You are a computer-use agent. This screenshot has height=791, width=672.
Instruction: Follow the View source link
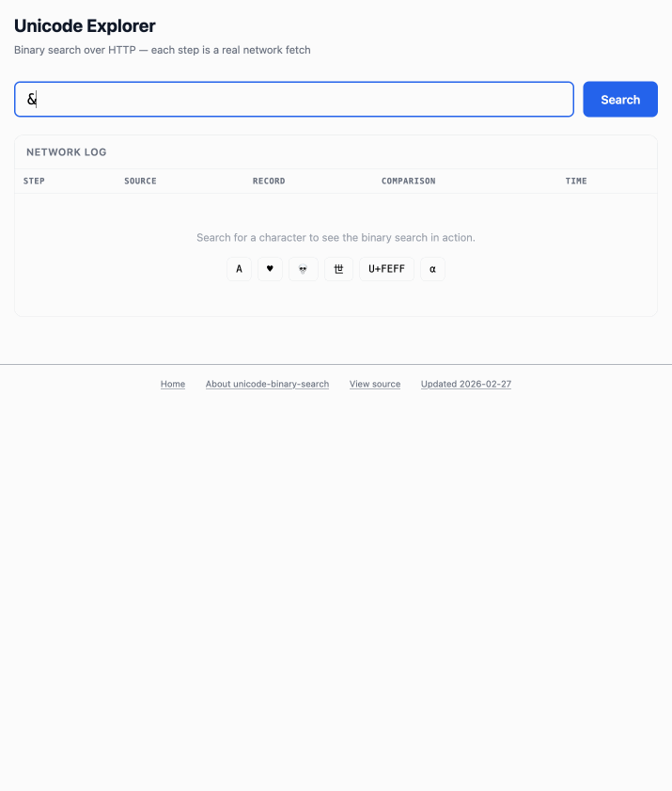pos(375,384)
